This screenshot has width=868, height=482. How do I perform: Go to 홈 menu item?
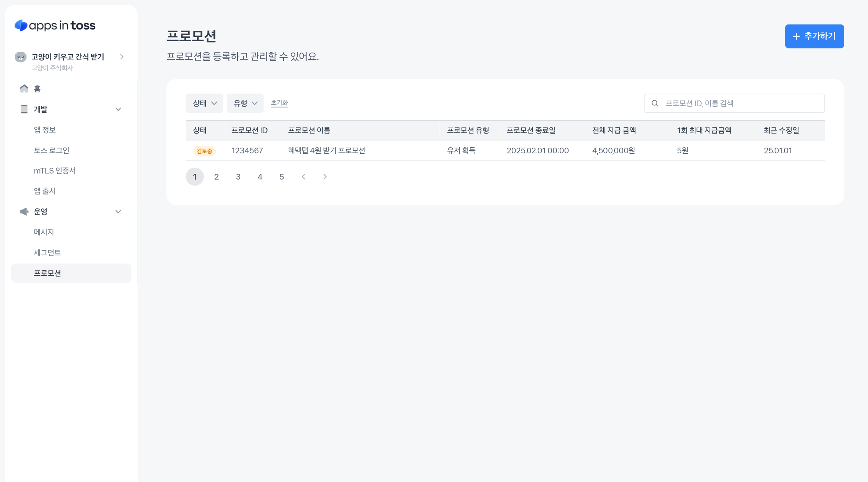pyautogui.click(x=37, y=89)
